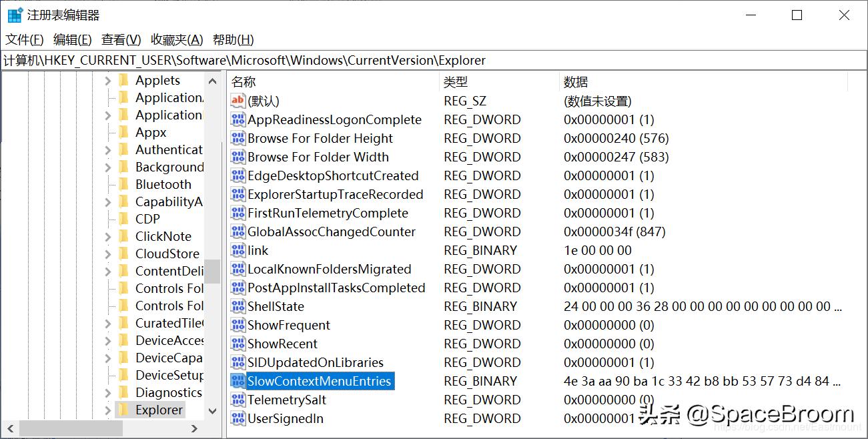868x439 pixels.
Task: Select the ShowRecent value name
Action: [283, 344]
